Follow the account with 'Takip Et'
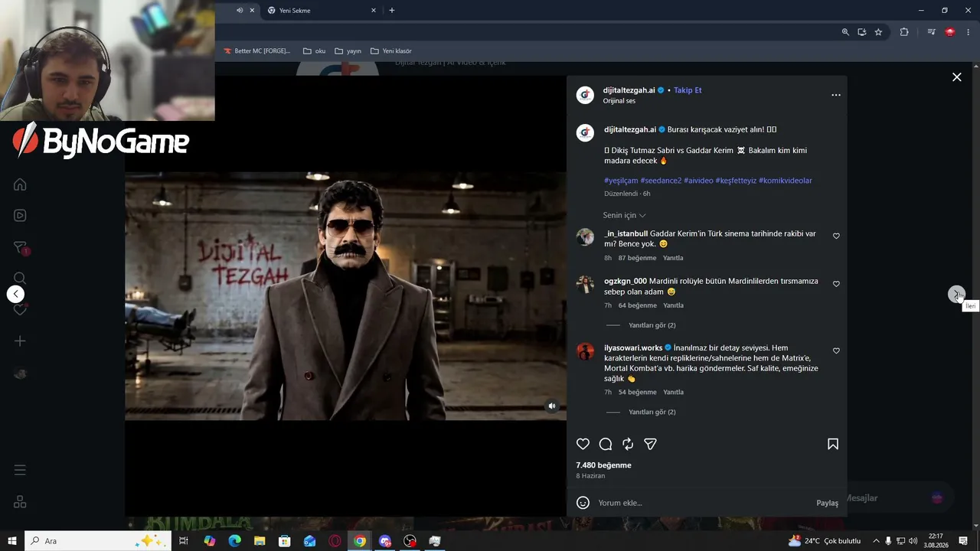Viewport: 980px width, 551px height. 688,90
